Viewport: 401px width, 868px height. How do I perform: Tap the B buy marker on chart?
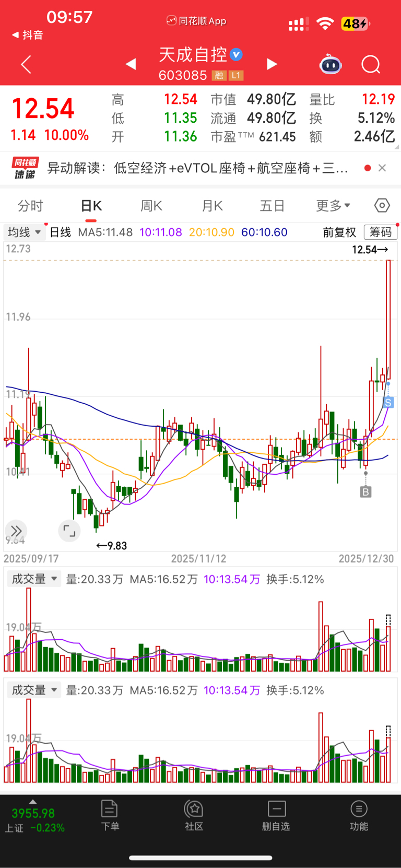365,491
